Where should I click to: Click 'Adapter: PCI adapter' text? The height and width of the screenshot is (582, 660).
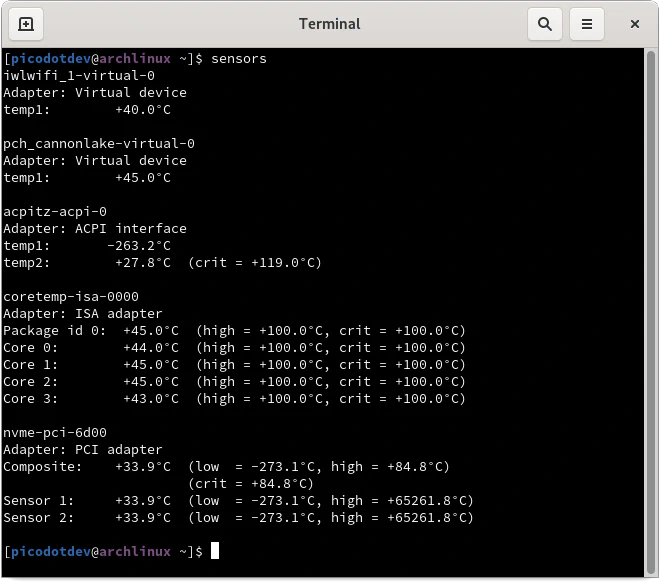83,449
